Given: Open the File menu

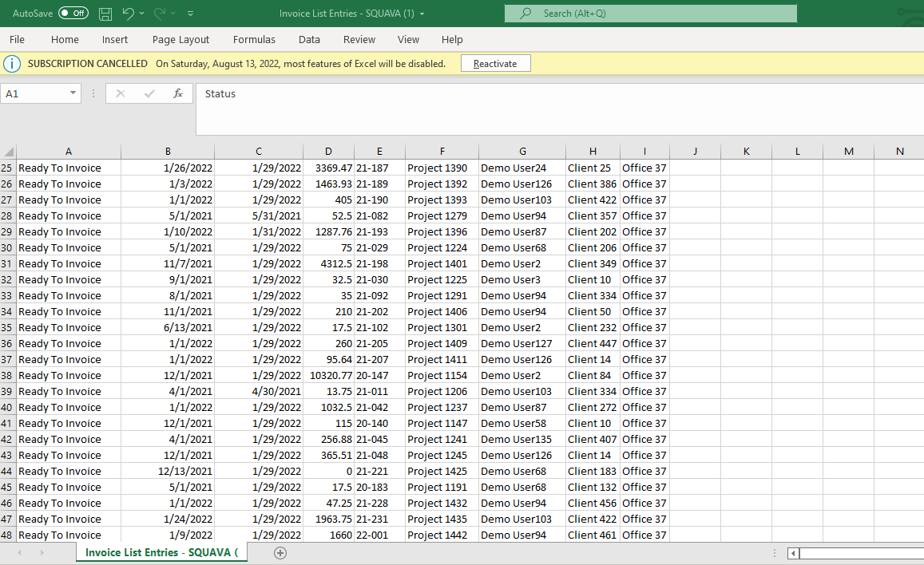Looking at the screenshot, I should (17, 39).
